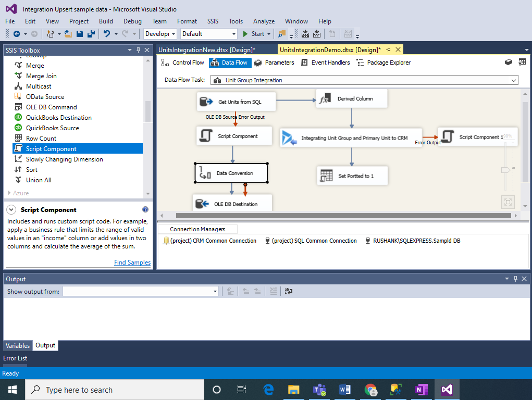Select Row Count in the toolbox
Image resolution: width=532 pixels, height=400 pixels.
(41, 139)
